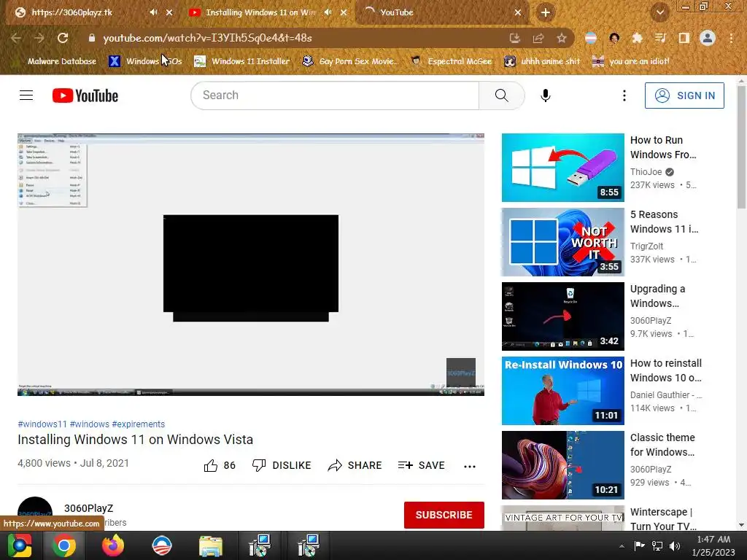
Task: Click the #windows11 hashtag
Action: point(42,424)
